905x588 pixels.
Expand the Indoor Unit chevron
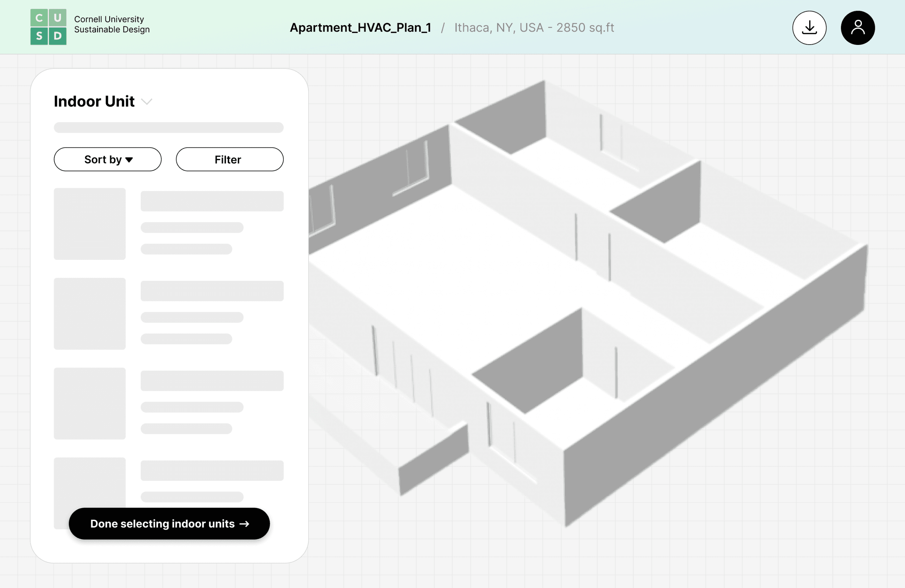147,101
